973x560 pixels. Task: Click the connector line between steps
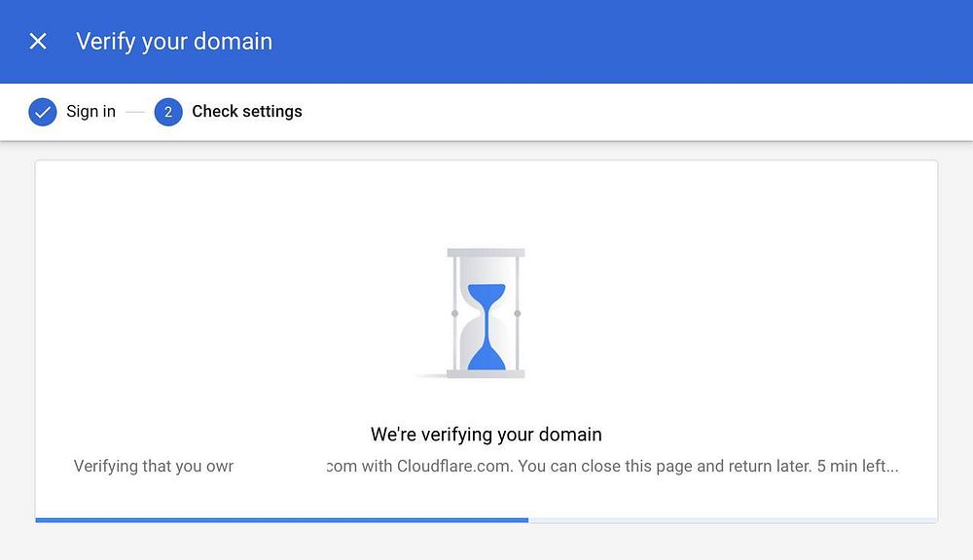135,112
